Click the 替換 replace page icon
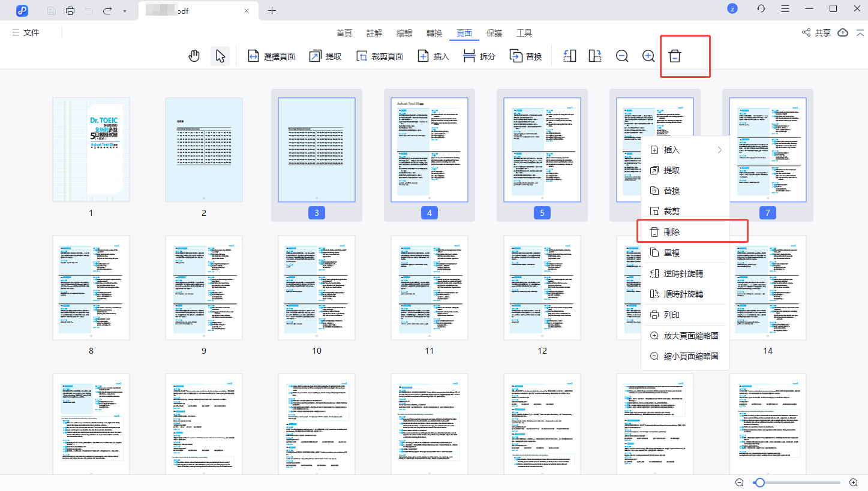 click(526, 55)
